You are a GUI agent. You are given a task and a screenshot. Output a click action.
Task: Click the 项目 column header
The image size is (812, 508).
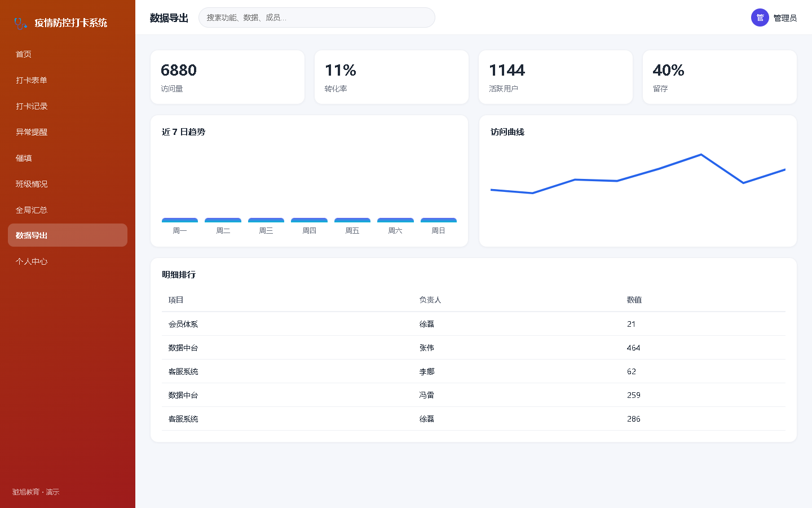pos(176,300)
